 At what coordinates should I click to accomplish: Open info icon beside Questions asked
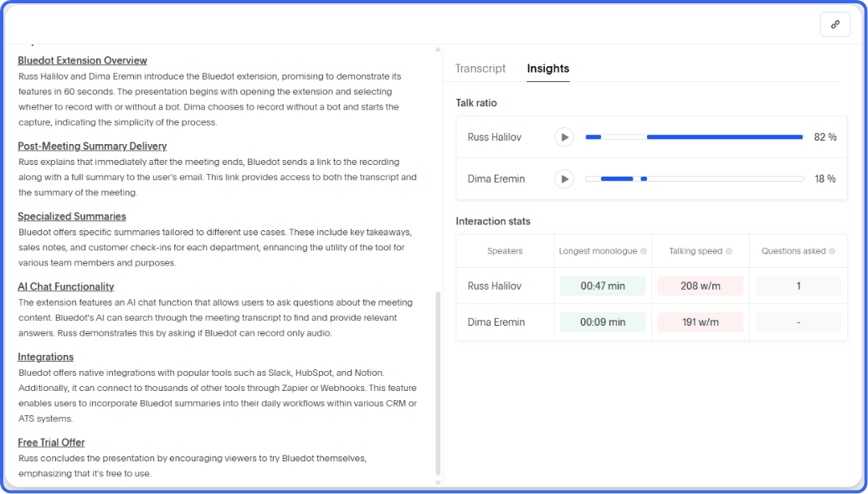[832, 251]
